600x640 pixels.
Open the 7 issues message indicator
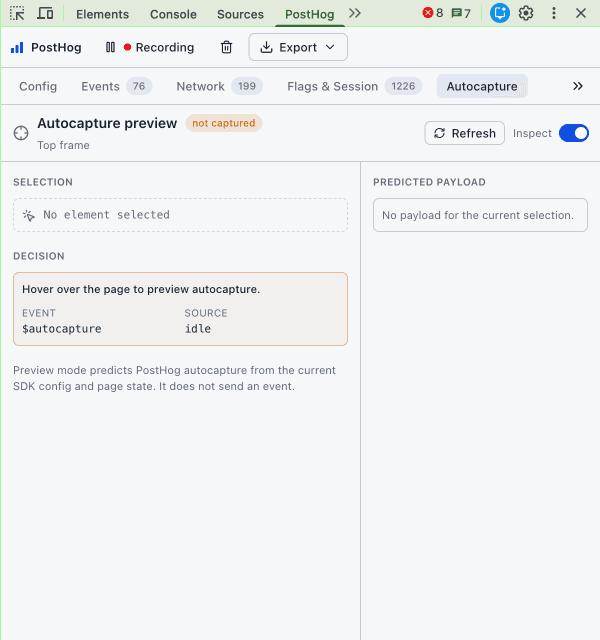[x=461, y=13]
